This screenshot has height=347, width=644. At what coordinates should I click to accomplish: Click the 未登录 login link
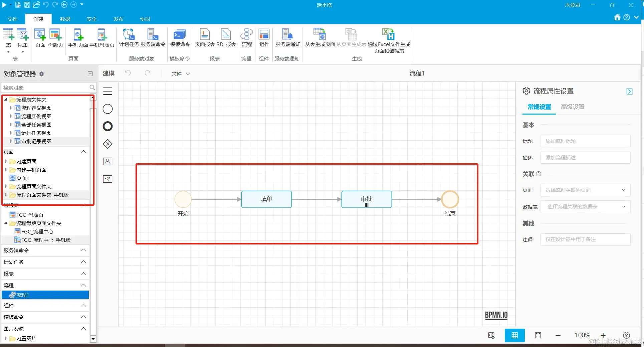573,5
